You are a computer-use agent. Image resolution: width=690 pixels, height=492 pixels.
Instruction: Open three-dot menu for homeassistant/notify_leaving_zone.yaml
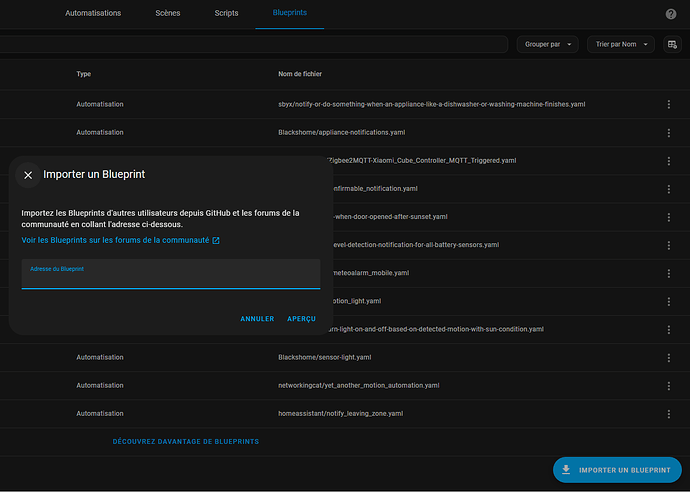coord(669,413)
